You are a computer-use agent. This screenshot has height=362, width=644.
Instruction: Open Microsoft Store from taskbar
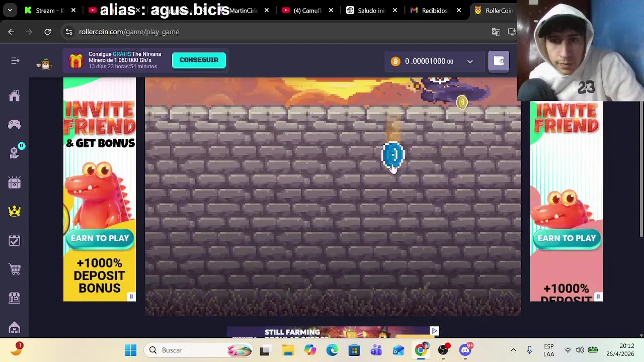coord(354,350)
